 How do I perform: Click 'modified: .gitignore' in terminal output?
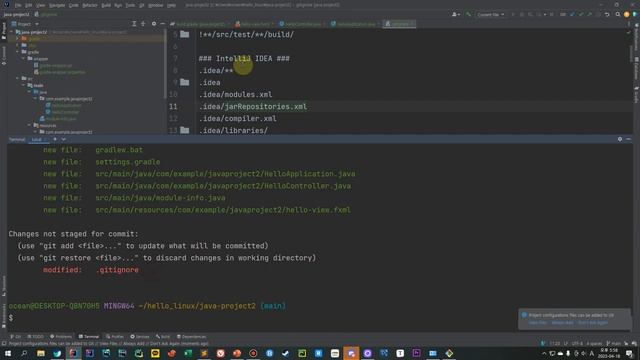coord(91,270)
